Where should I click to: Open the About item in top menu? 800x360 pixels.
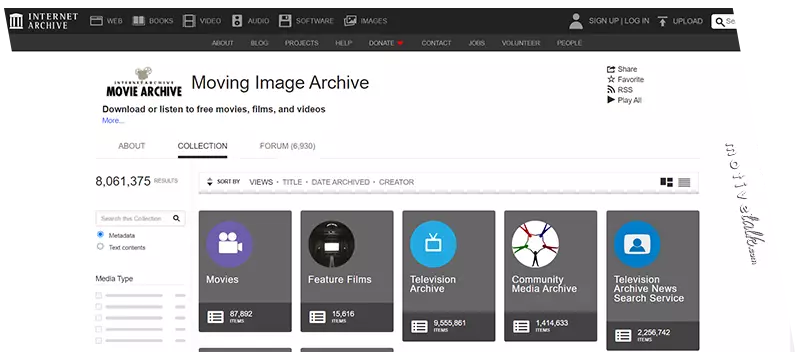tap(222, 43)
